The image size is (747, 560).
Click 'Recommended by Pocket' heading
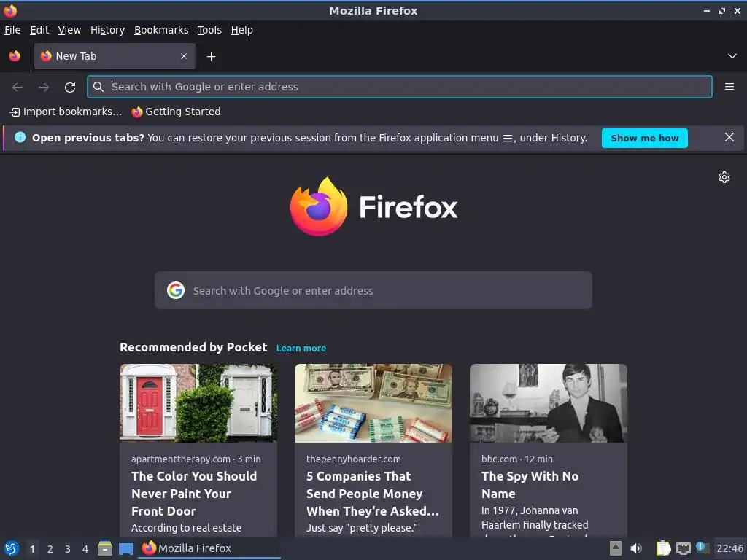pyautogui.click(x=193, y=347)
